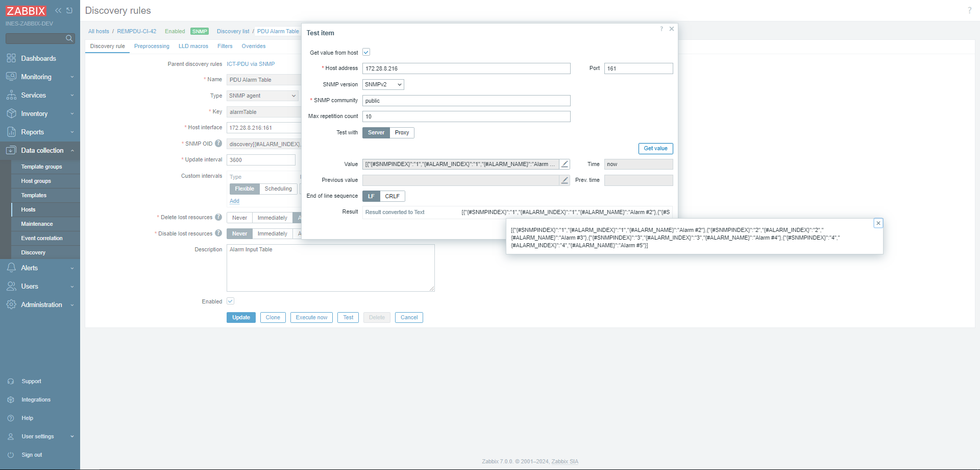The height and width of the screenshot is (470, 980).
Task: Click the Data collection sidebar icon
Action: pyautogui.click(x=11, y=150)
